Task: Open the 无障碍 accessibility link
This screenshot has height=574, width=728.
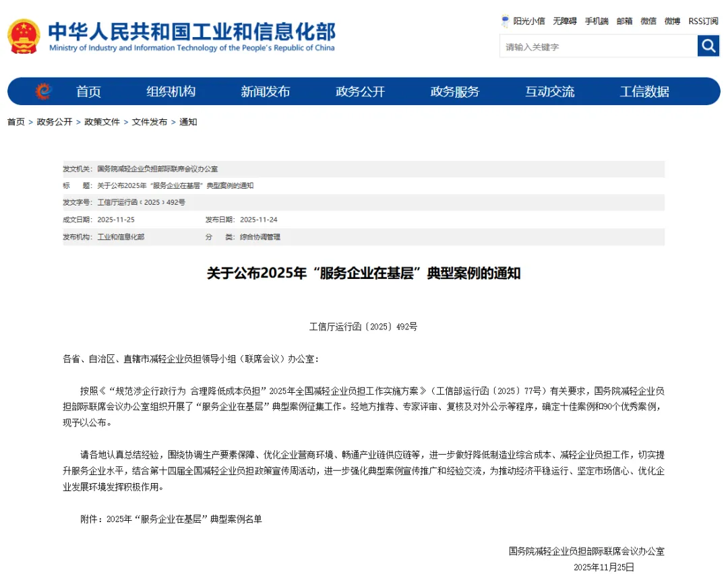Action: [x=562, y=21]
